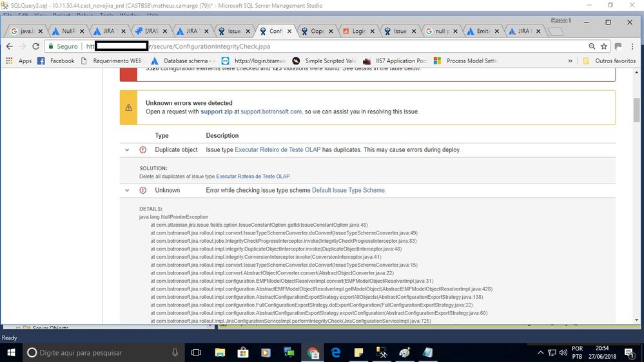Show hidden bookmarks with the double chevron
This screenshot has height=362, width=644.
pos(570,61)
